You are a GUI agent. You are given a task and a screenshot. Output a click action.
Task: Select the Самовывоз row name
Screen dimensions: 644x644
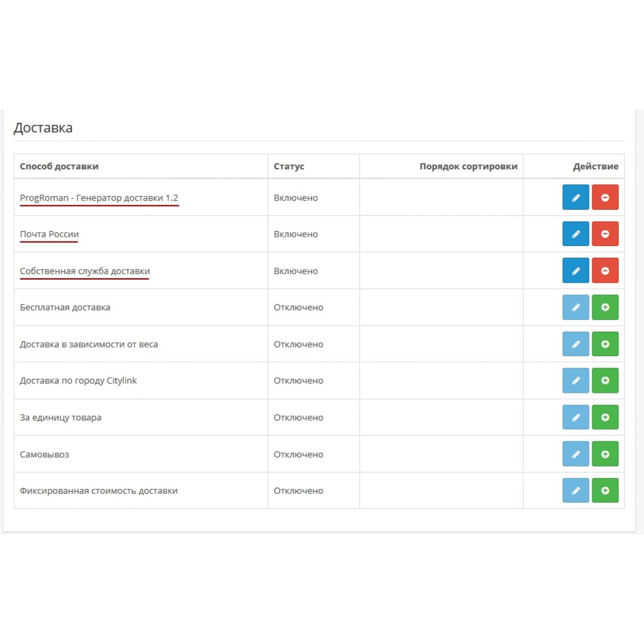(x=44, y=454)
